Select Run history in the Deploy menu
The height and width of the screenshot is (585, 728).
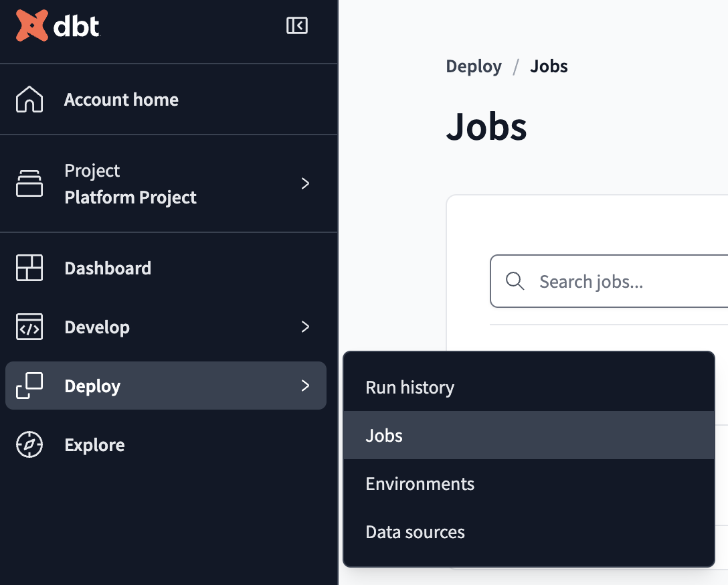[409, 387]
